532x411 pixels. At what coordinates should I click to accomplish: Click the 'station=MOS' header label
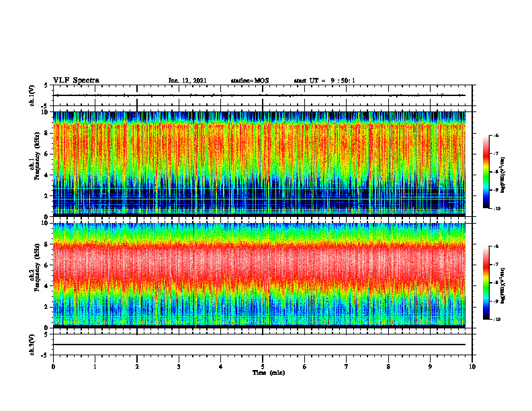tap(250, 81)
